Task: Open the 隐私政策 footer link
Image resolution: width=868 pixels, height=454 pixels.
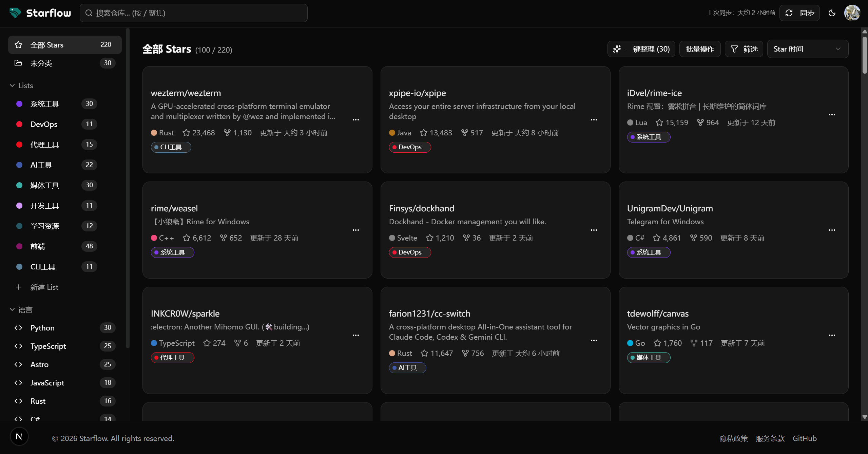Action: (x=733, y=438)
